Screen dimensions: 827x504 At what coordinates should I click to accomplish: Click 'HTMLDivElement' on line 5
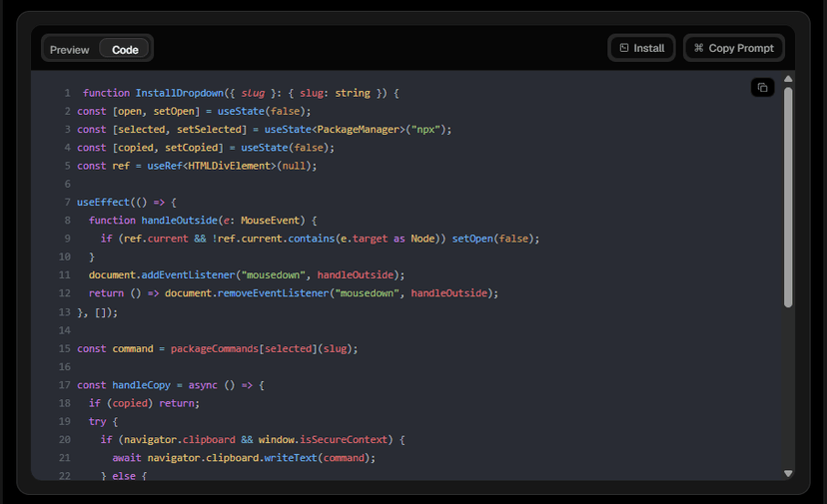point(232,166)
